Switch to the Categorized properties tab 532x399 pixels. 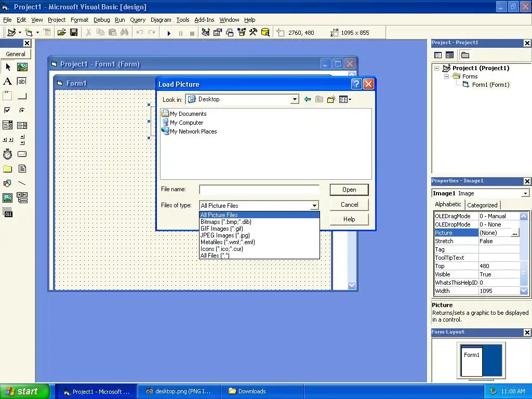tap(482, 205)
